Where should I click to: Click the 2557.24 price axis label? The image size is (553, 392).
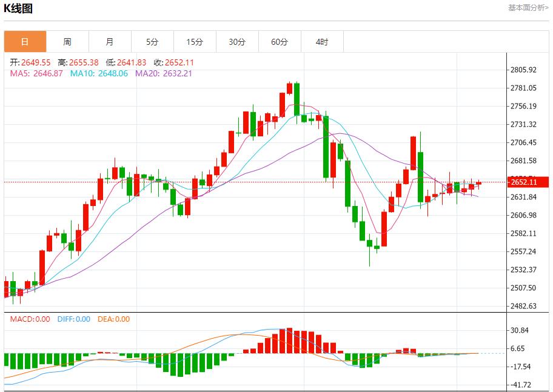523,251
